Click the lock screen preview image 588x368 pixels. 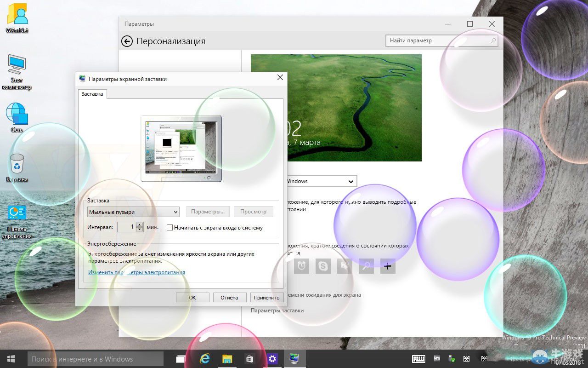[336, 108]
